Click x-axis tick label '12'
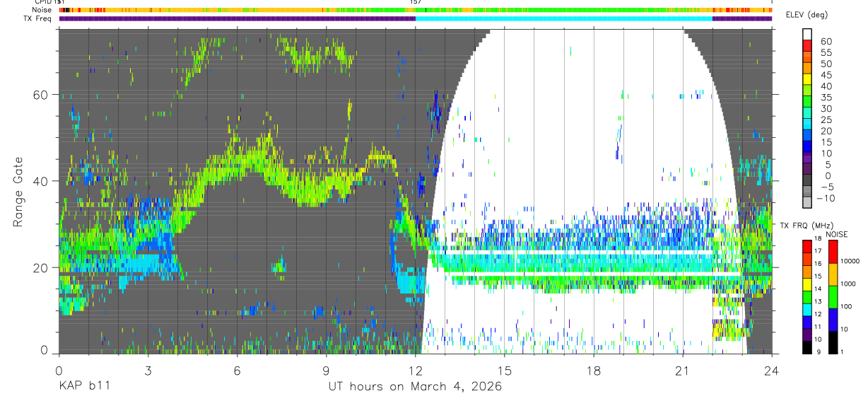The image size is (868, 401). pyautogui.click(x=415, y=371)
